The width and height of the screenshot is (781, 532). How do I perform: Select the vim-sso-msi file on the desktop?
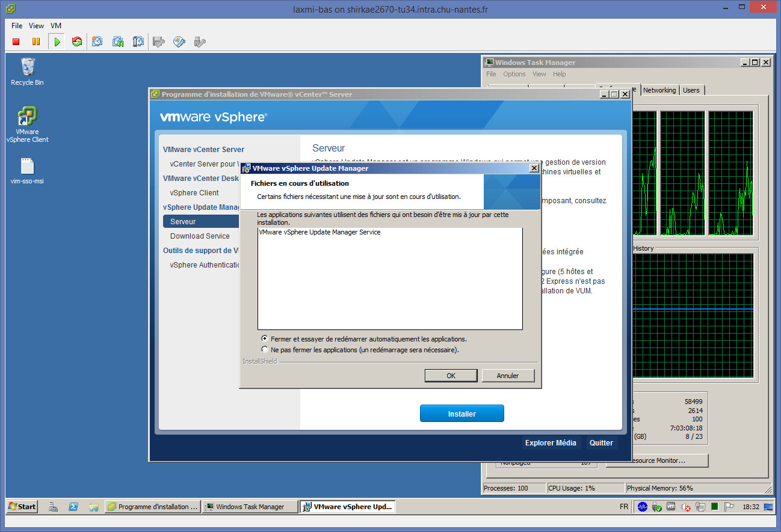click(x=27, y=171)
